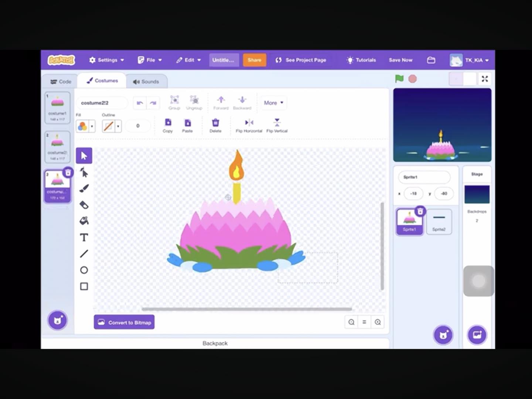Click Save Now
This screenshot has height=399, width=532.
coord(400,60)
